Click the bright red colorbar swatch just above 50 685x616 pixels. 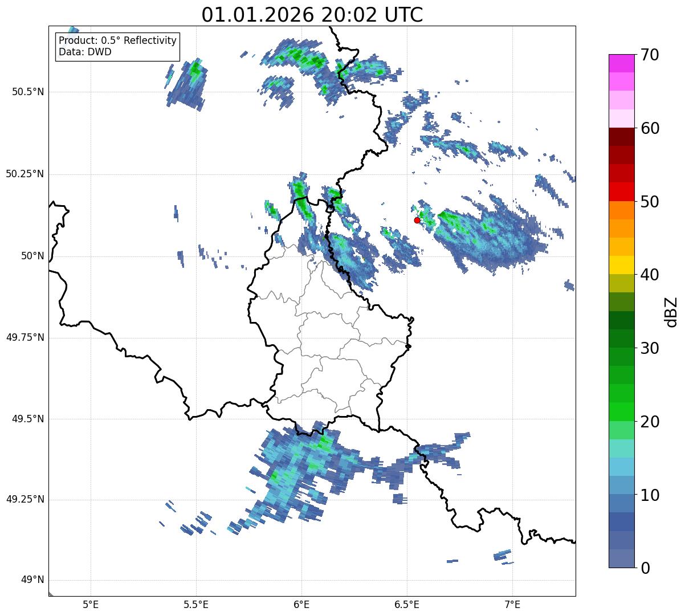pos(622,192)
